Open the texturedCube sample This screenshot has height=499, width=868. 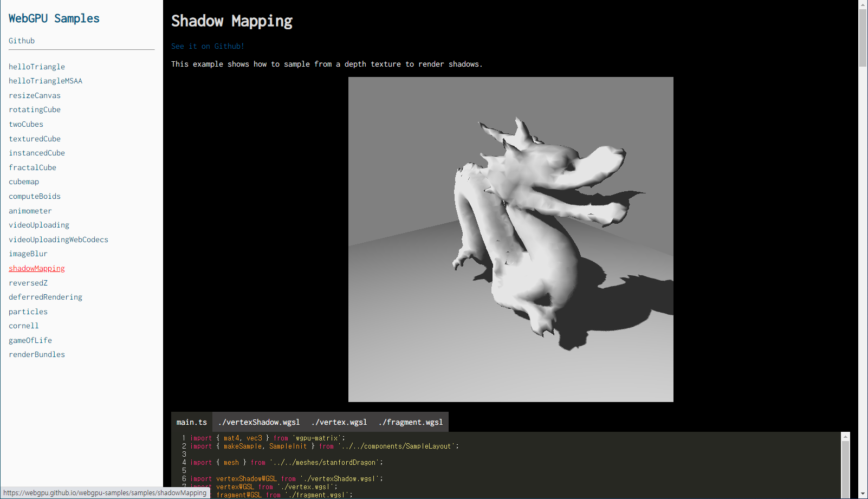(35, 139)
